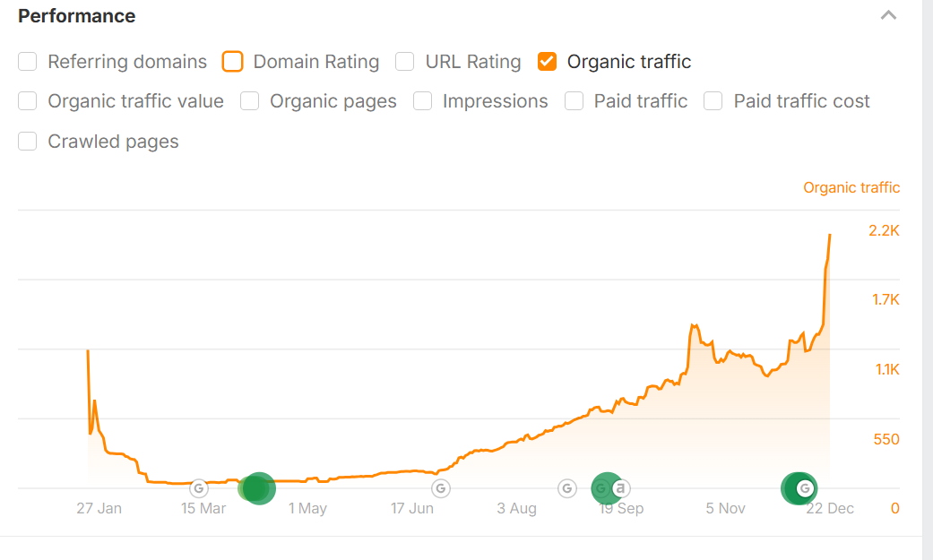
Task: Click the 3 Aug date label
Action: point(516,508)
